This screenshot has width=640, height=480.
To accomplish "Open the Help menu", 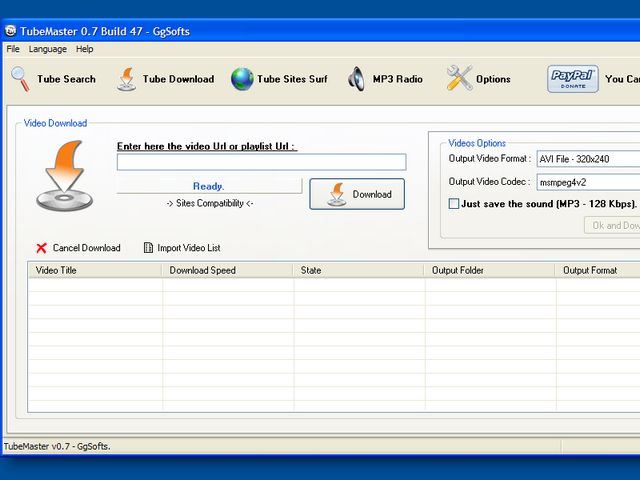I will coord(84,49).
